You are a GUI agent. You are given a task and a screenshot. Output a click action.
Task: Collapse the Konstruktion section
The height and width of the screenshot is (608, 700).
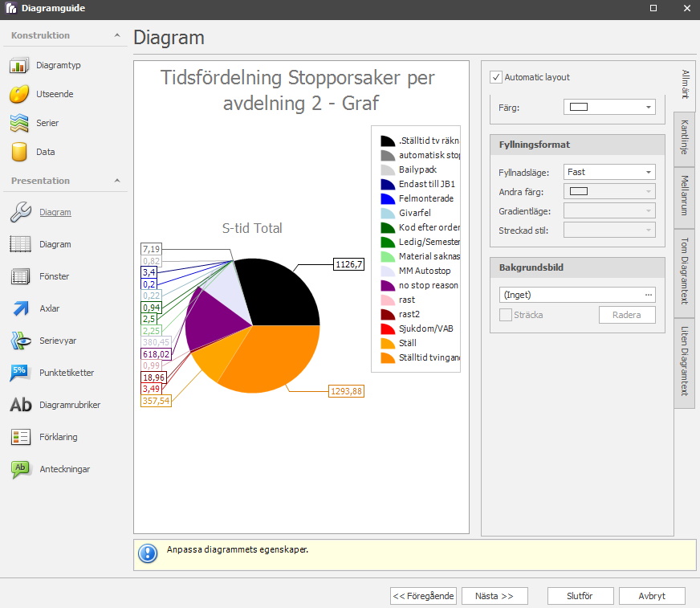tap(117, 35)
